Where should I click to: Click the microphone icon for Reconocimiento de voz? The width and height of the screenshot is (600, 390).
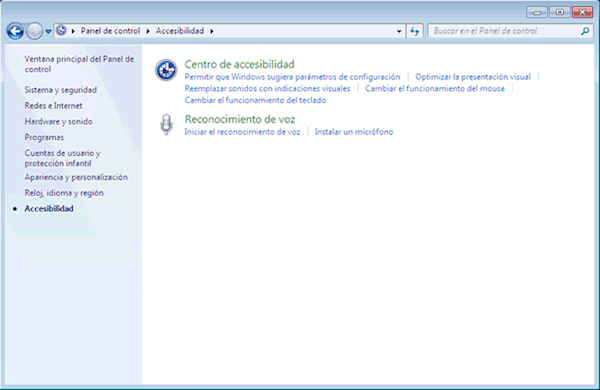tap(166, 124)
